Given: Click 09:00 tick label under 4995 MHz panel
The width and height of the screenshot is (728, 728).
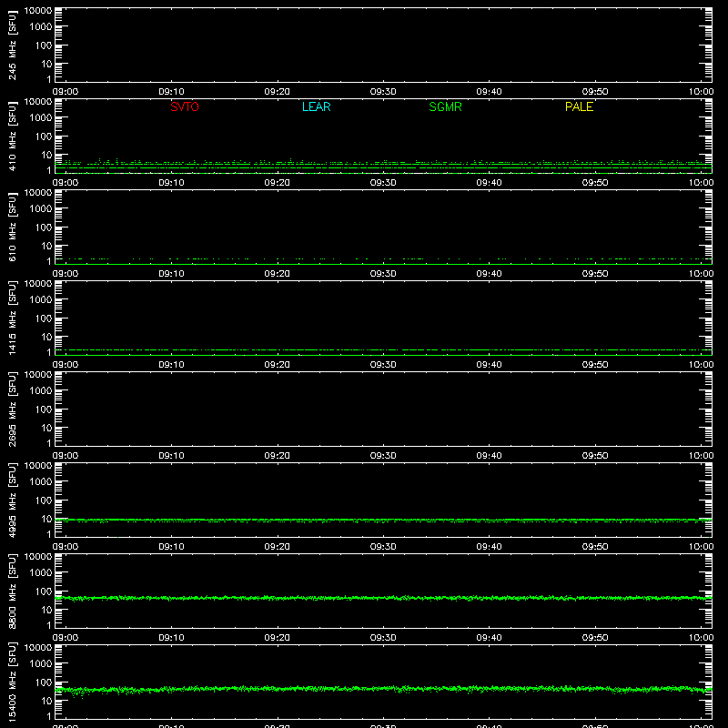Looking at the screenshot, I should (x=65, y=547).
